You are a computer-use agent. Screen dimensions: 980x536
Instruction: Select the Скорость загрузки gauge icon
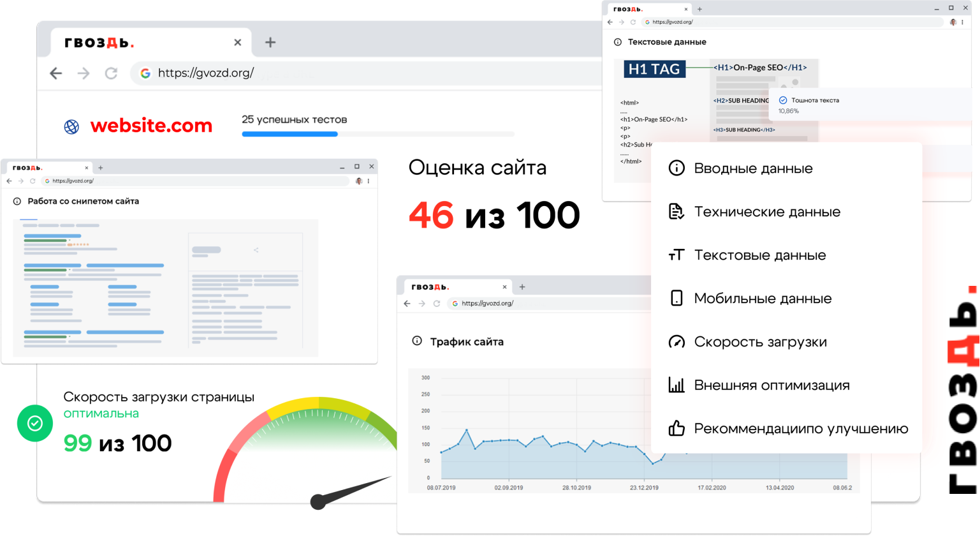[676, 341]
